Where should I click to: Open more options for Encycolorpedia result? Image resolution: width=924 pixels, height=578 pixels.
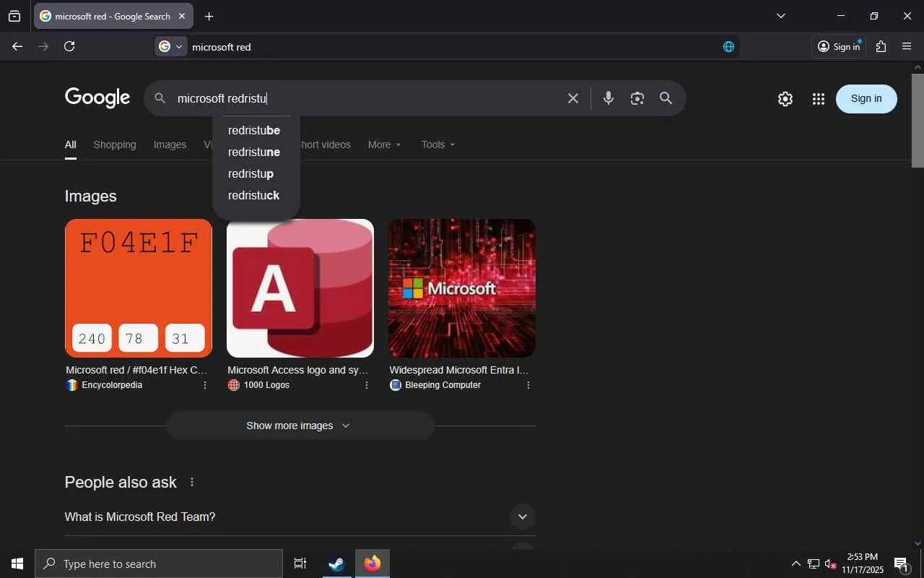[204, 385]
